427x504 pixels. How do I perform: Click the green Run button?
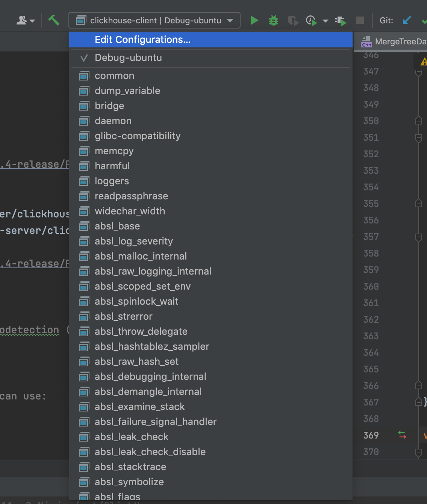(254, 20)
